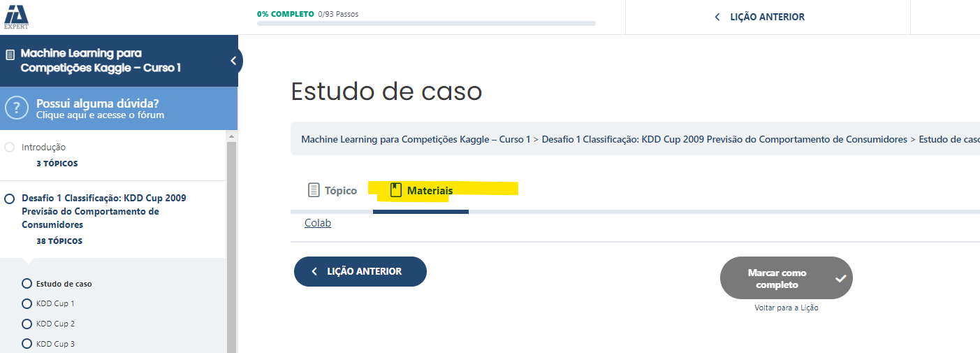Screen dimensions: 980x353
Task: Click the checkmark on Marcar como completo
Action: [x=841, y=278]
